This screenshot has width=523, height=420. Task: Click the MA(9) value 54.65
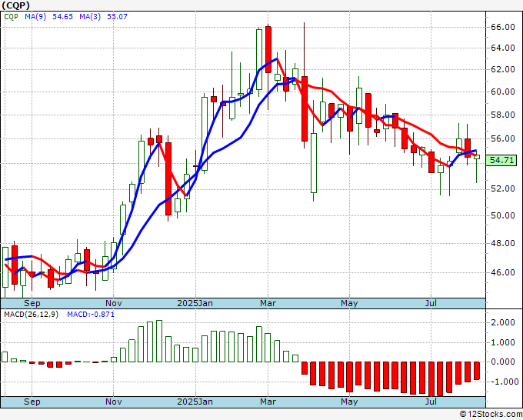63,17
